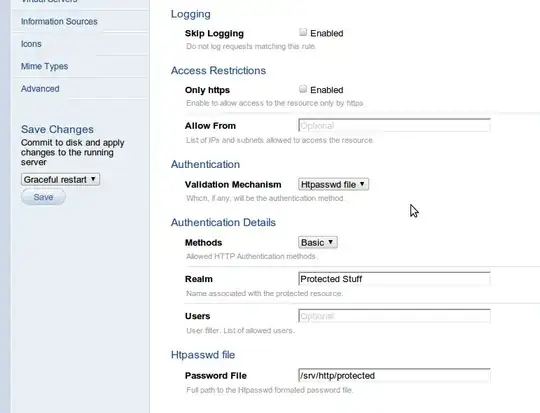
Task: Click the Only https Enabled label
Action: [326, 90]
